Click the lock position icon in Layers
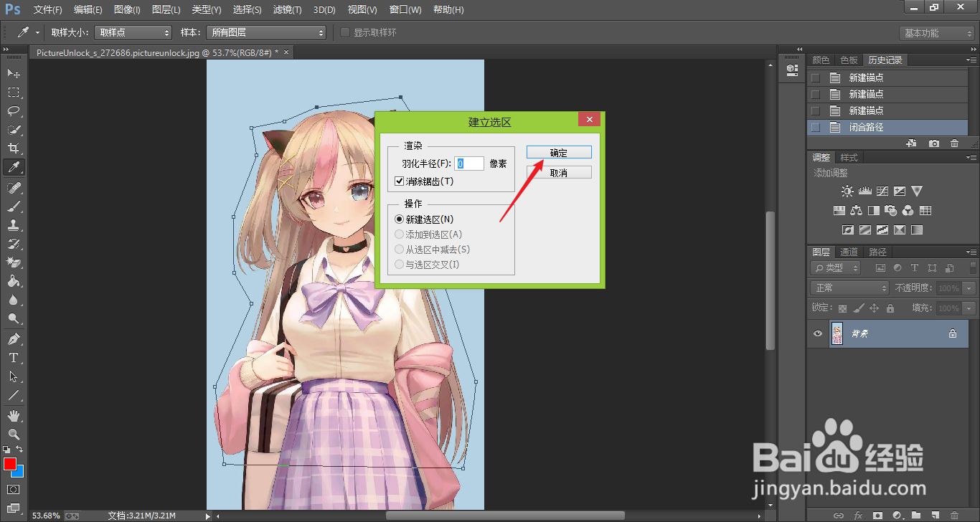The image size is (980, 522). (875, 308)
